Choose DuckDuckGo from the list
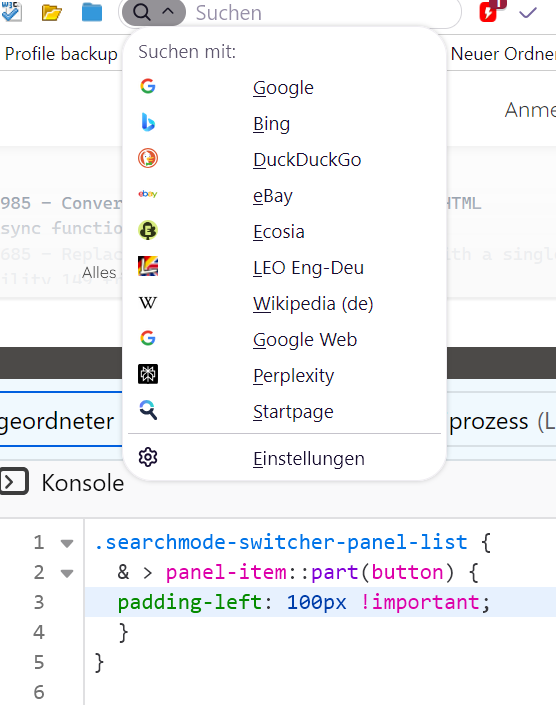This screenshot has height=705, width=556. (284, 159)
